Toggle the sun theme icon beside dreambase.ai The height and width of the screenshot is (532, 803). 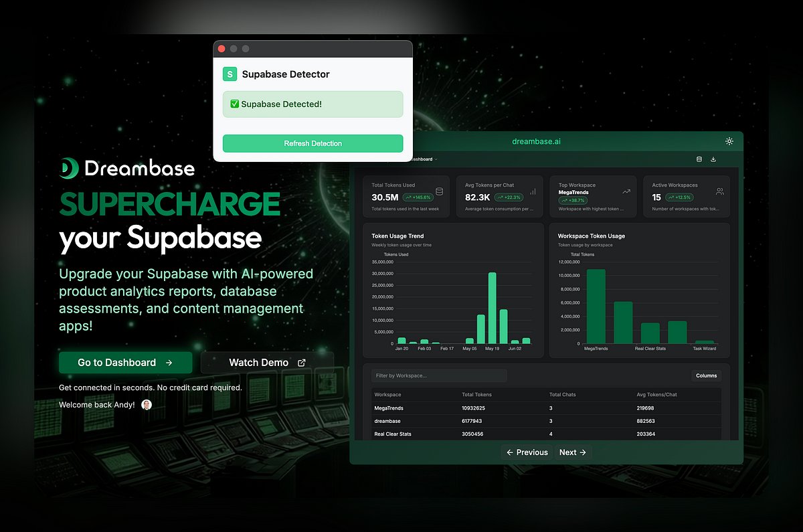[x=729, y=141]
